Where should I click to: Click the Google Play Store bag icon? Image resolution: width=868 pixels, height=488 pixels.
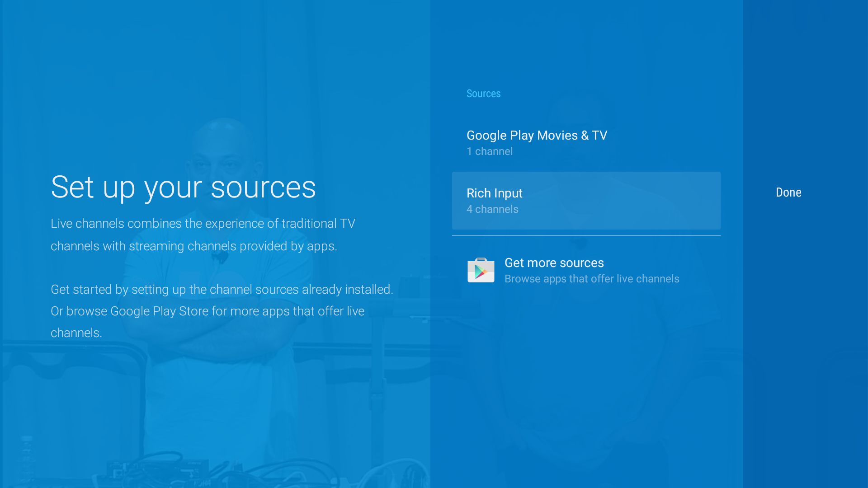(x=481, y=270)
